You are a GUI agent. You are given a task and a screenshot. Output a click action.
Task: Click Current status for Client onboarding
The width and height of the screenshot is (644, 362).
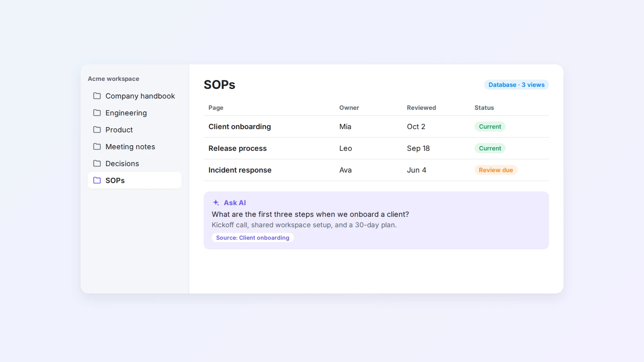click(x=490, y=126)
